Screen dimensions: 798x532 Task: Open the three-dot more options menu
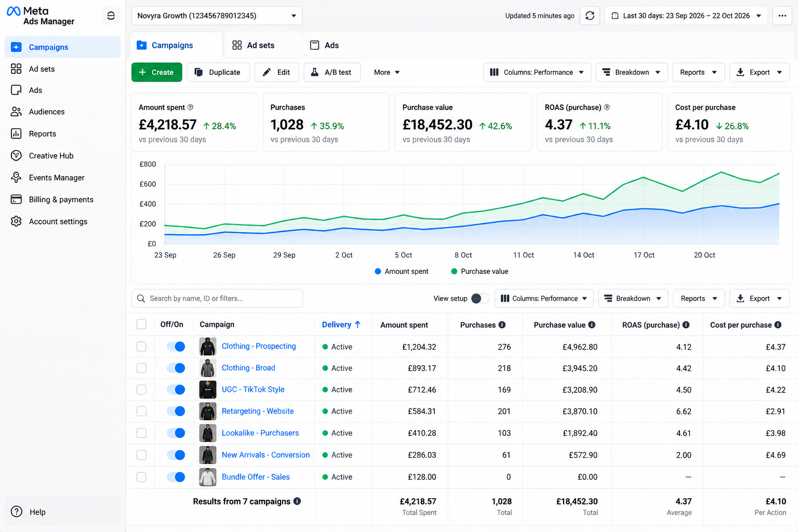[782, 16]
